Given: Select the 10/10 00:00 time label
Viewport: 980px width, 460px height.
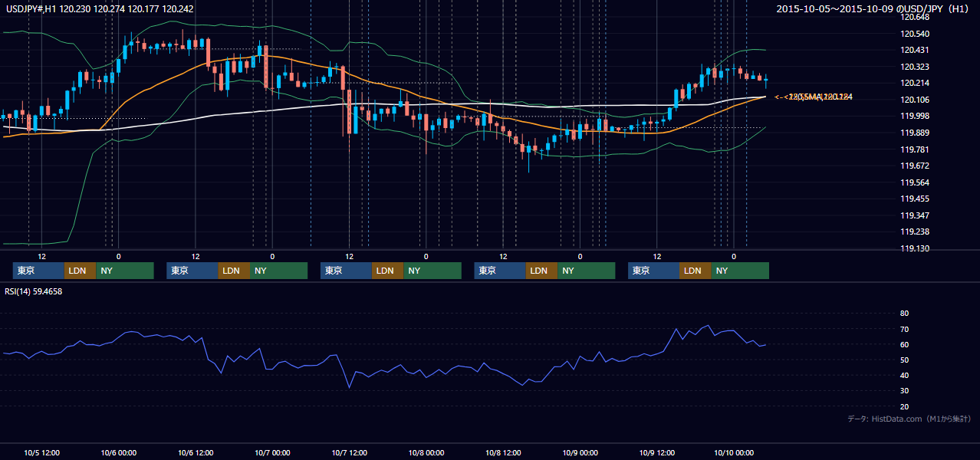Looking at the screenshot, I should pyautogui.click(x=734, y=452).
